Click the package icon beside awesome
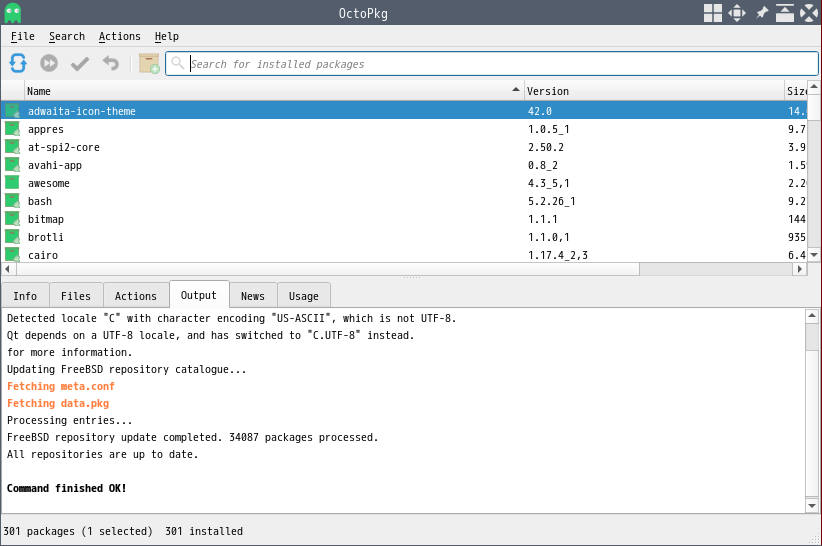822x546 pixels. [x=13, y=183]
